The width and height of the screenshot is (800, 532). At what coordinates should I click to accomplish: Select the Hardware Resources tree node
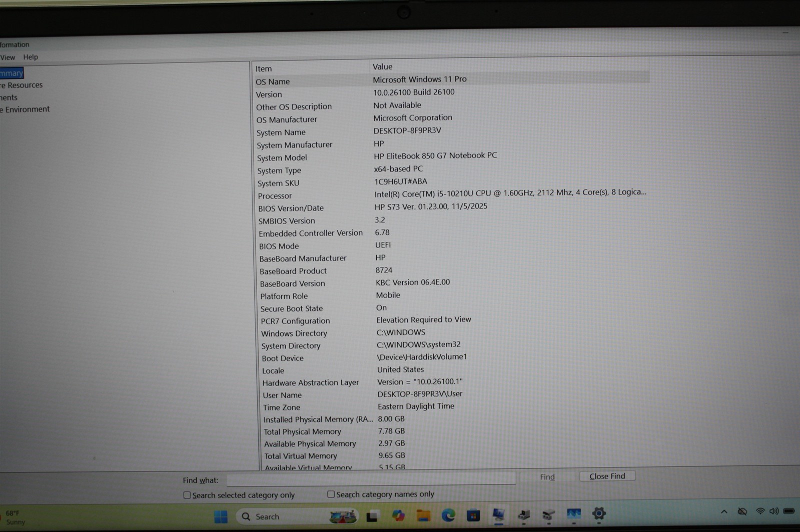pos(22,85)
